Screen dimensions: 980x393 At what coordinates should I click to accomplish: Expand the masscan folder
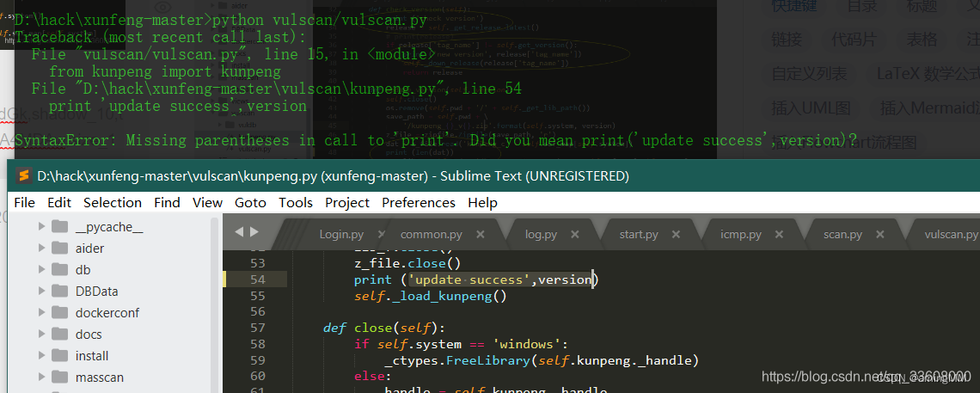tap(42, 378)
